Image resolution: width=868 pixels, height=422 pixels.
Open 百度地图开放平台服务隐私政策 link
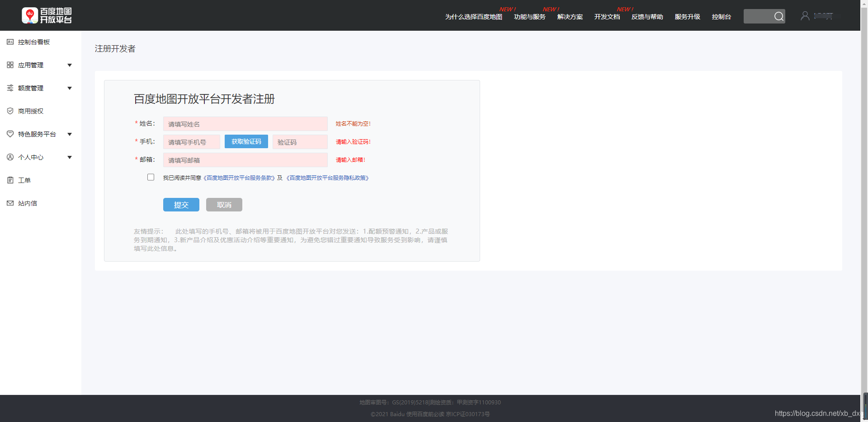328,178
